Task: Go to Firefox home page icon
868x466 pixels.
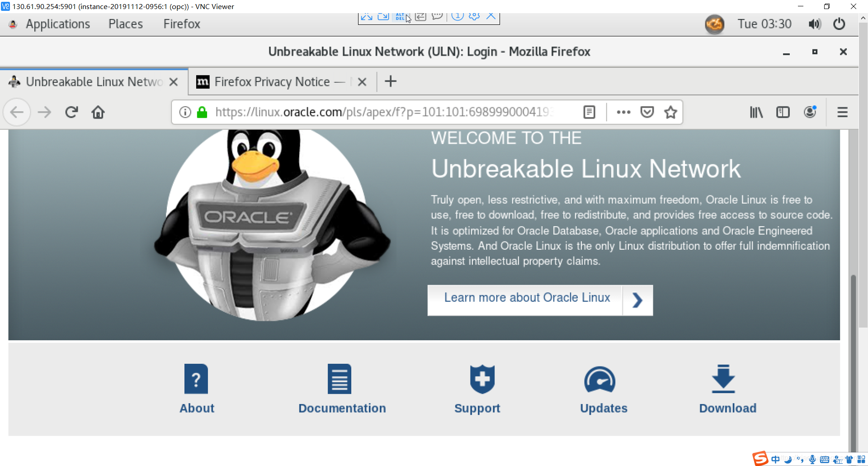Action: 98,112
